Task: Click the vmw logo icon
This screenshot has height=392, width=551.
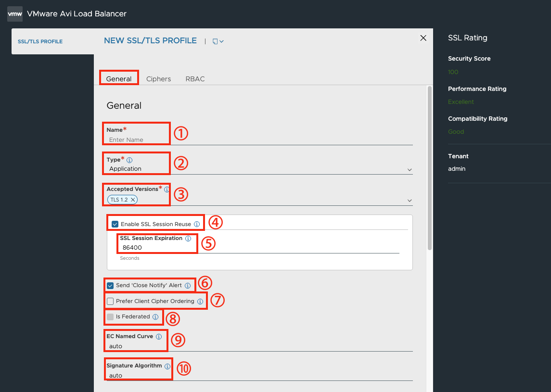Action: (x=15, y=14)
